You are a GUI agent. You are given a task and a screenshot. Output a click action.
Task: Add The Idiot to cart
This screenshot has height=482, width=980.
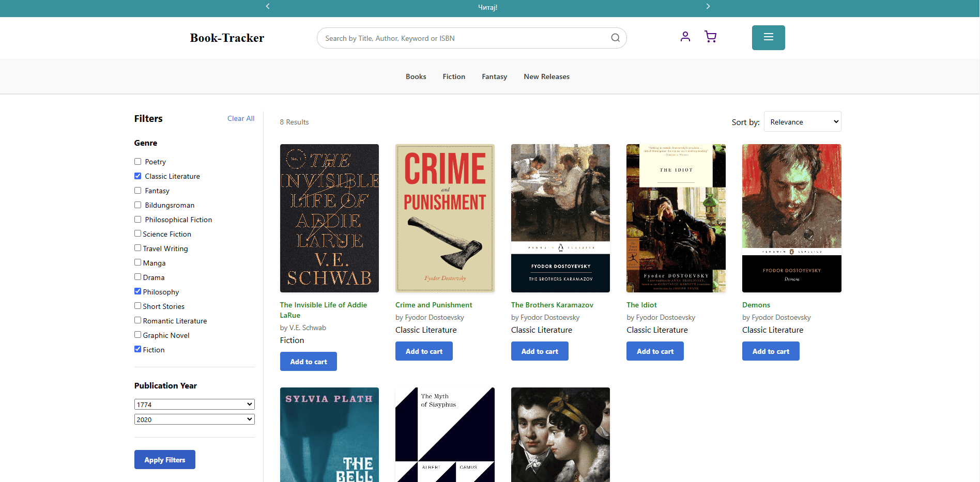pos(655,351)
